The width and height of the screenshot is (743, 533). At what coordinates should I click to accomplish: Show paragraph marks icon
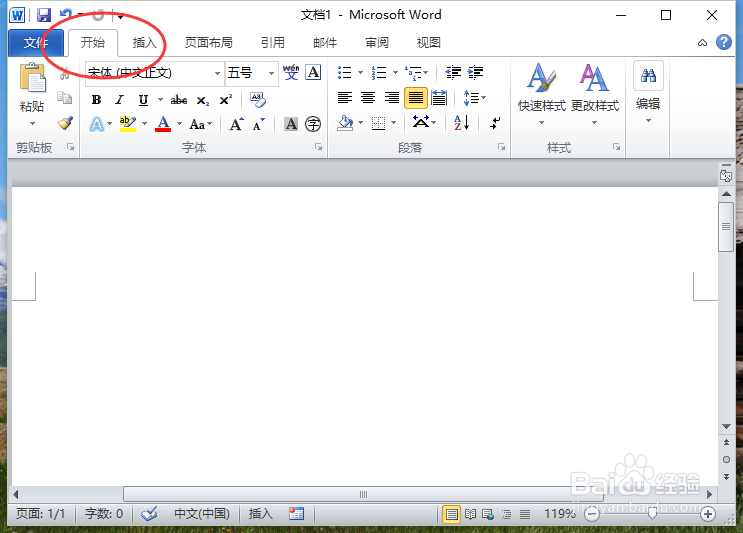(495, 123)
